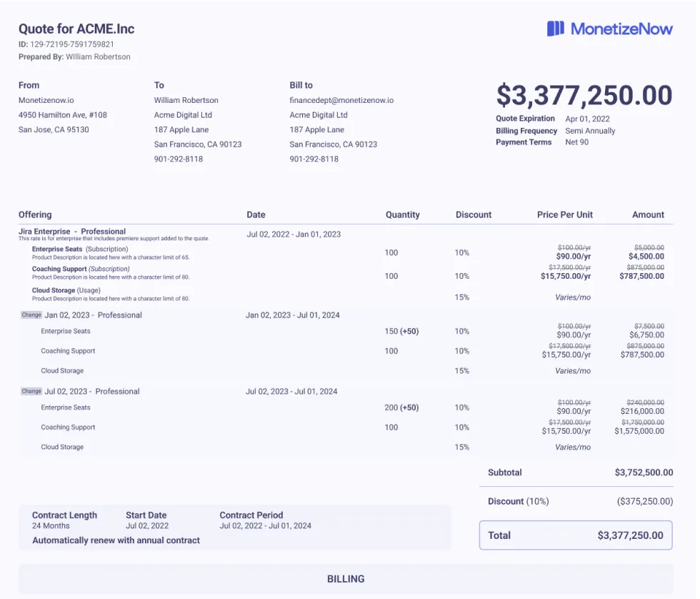Click the Price Per Unit column header

coord(565,214)
